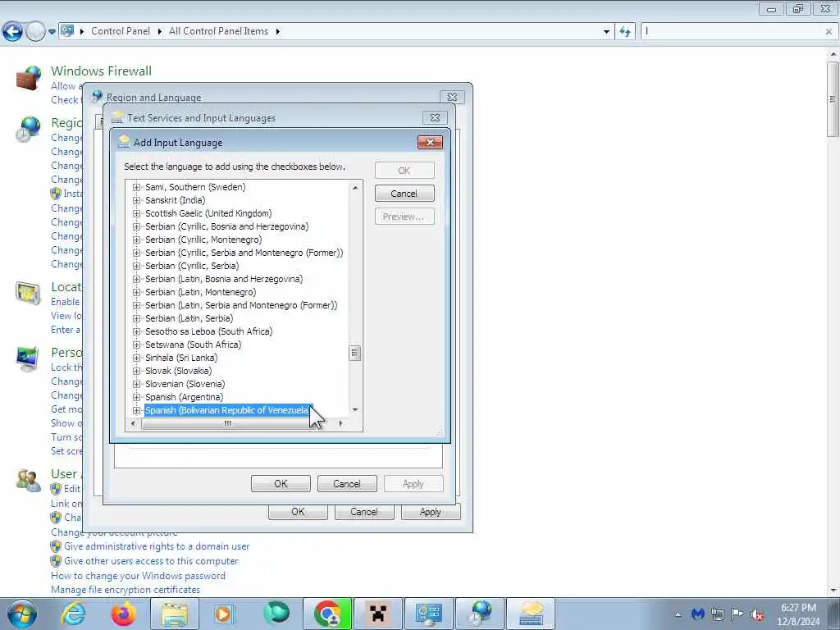Click All Control Panel Items breadcrumb
840x630 pixels.
pos(218,31)
